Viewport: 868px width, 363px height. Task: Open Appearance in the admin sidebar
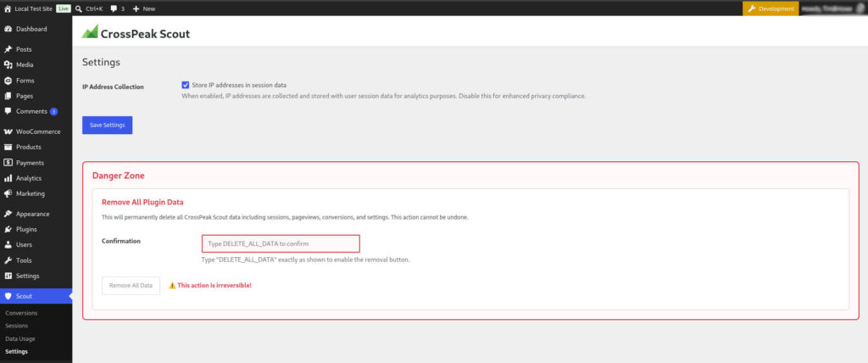click(36, 214)
